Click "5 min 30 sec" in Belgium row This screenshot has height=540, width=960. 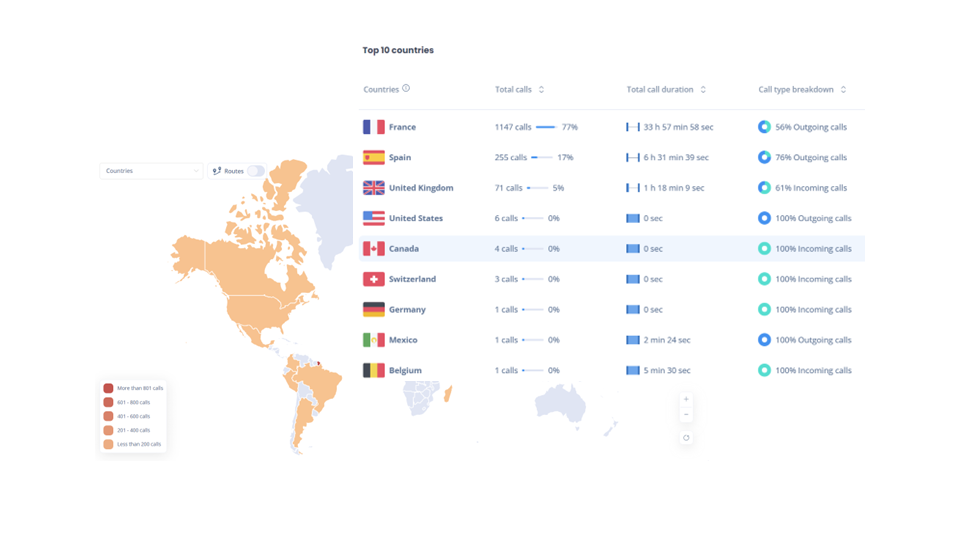667,370
